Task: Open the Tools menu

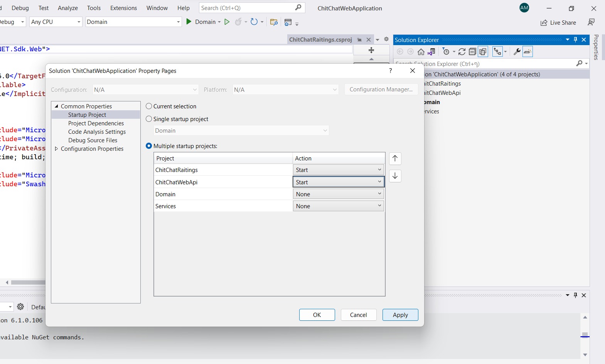Action: click(x=94, y=8)
